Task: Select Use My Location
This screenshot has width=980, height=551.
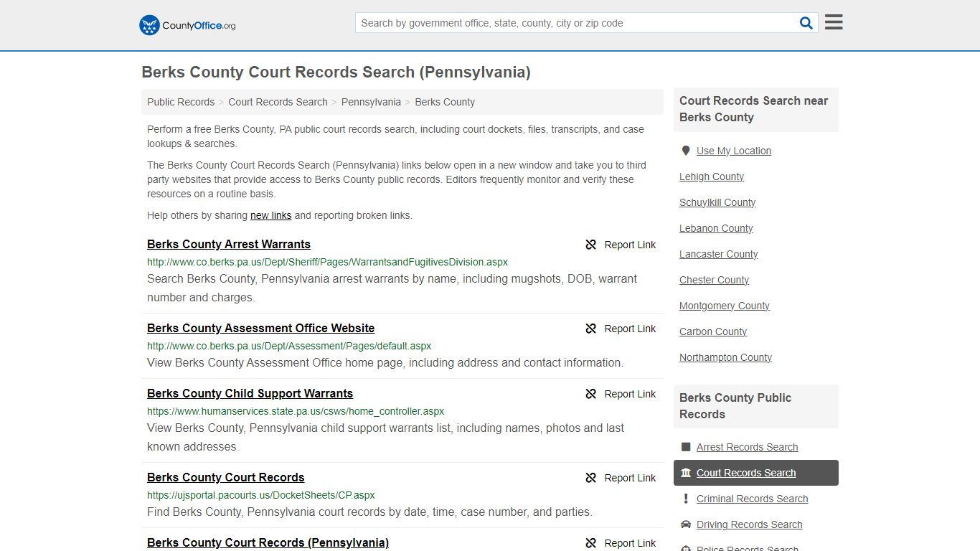Action: point(734,151)
